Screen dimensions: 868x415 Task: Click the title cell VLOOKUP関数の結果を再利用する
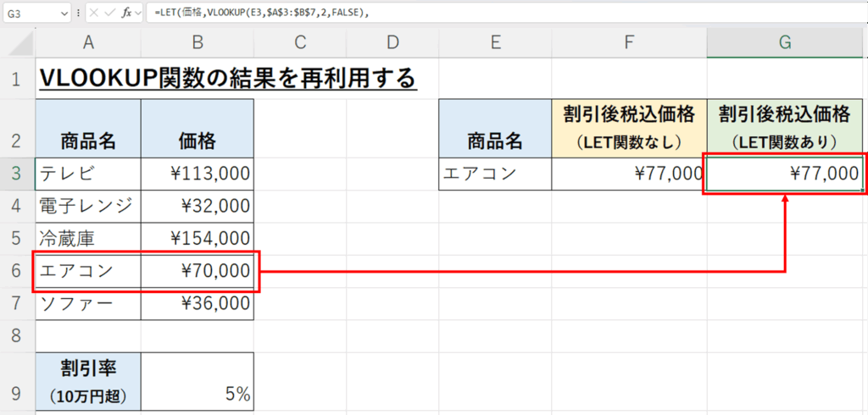coord(227,79)
